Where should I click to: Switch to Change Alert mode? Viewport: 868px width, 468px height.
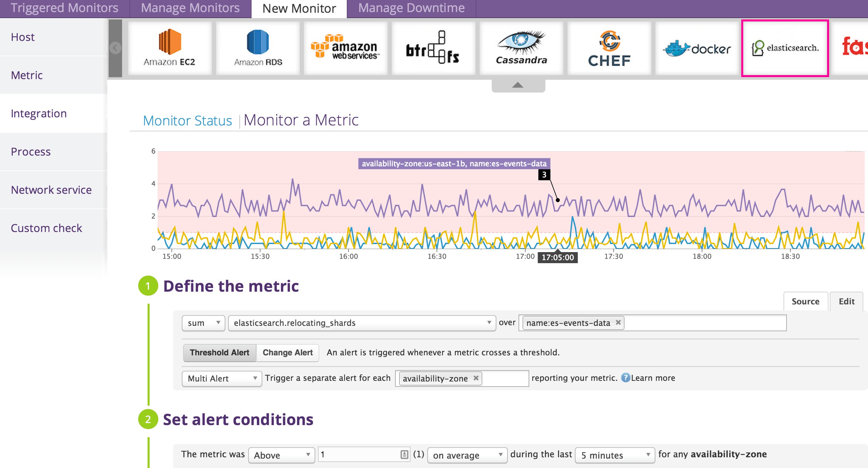(287, 353)
